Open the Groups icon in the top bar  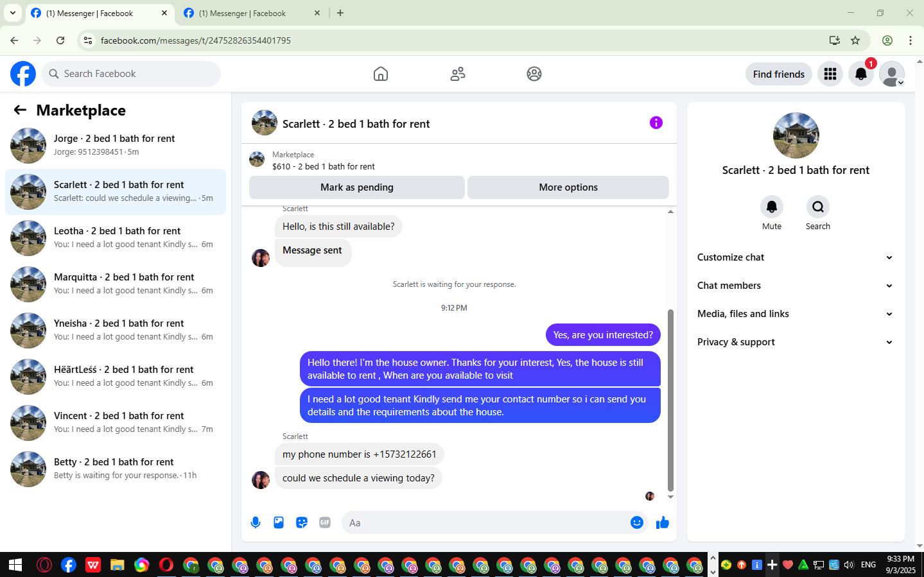pyautogui.click(x=534, y=74)
